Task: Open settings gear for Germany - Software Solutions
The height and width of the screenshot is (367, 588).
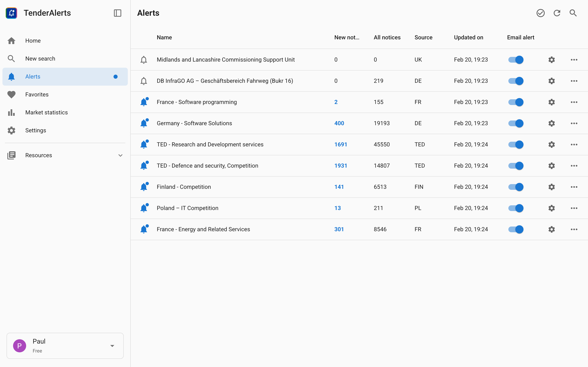Action: pos(551,123)
